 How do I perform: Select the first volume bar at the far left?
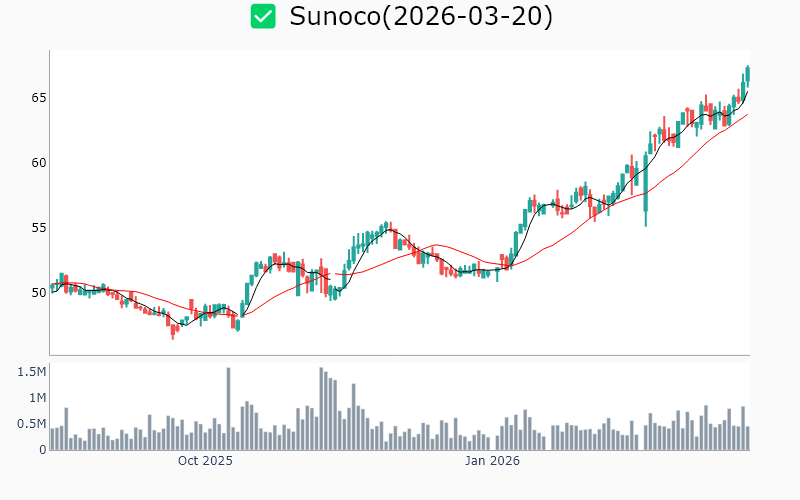click(52, 440)
